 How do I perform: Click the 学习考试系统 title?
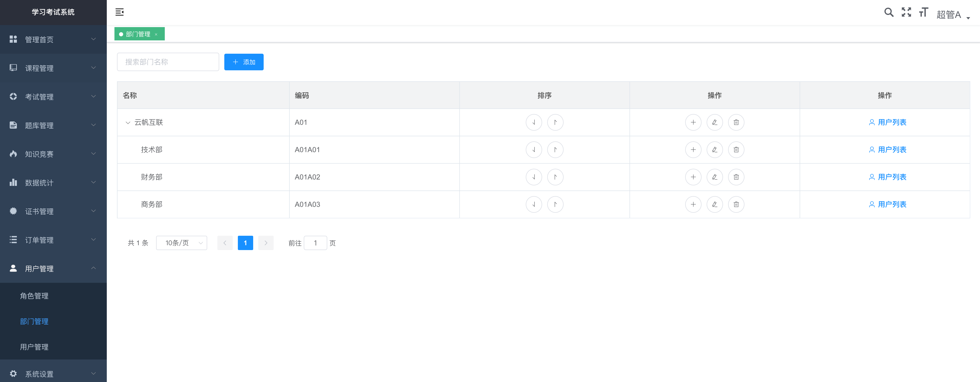(x=53, y=12)
